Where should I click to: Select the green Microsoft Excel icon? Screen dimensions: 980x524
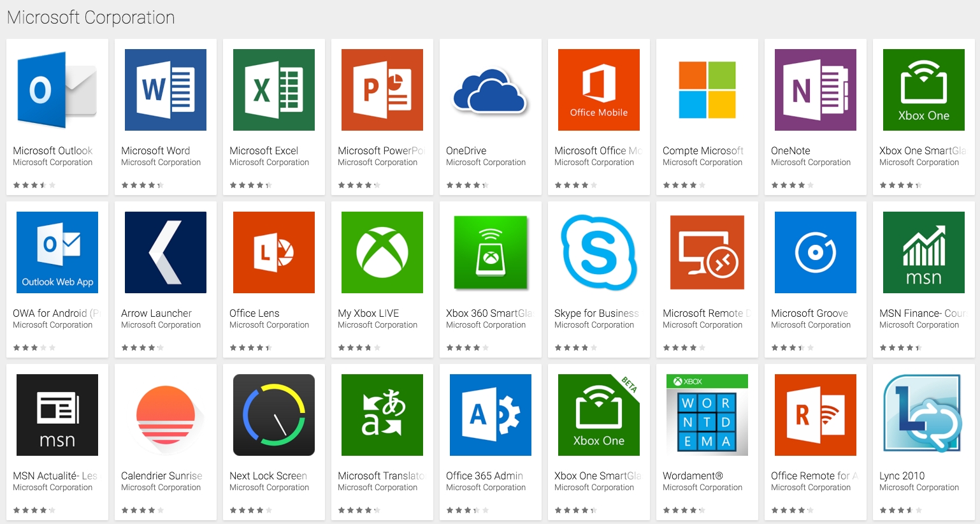pos(274,90)
